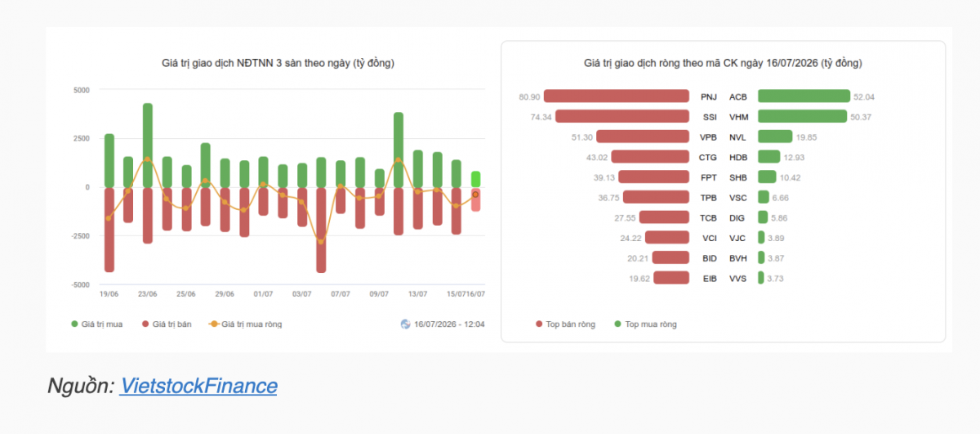Toggle the orange Giá trị mua ròng legend

246,324
